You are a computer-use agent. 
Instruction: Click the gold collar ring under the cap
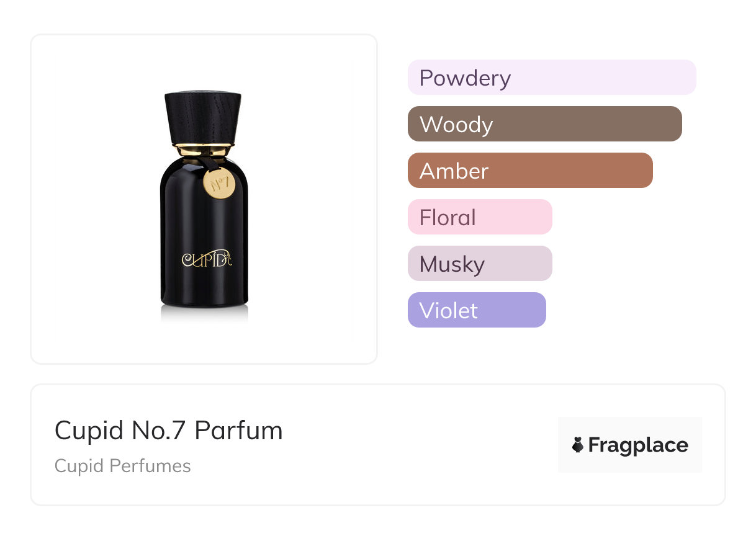coord(203,150)
